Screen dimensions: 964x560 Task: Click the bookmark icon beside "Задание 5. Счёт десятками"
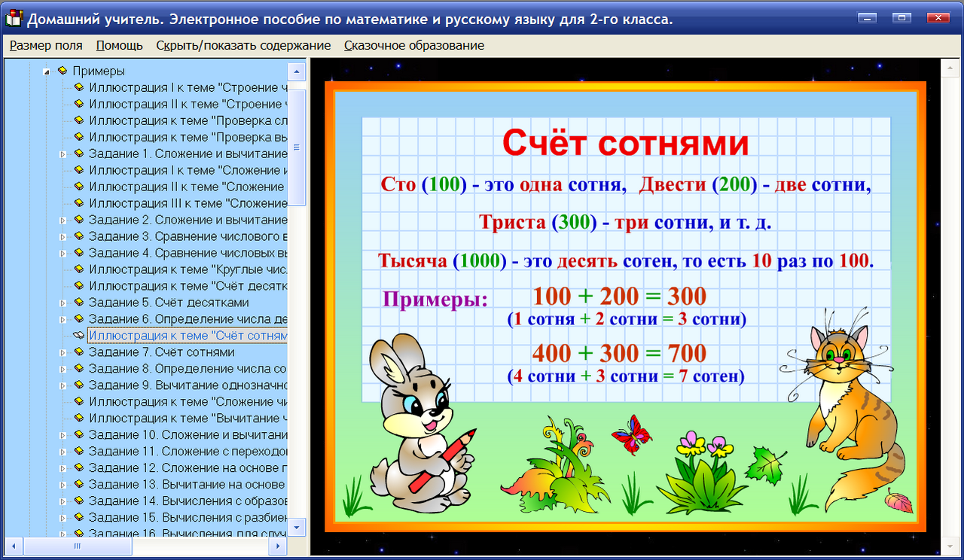78,302
